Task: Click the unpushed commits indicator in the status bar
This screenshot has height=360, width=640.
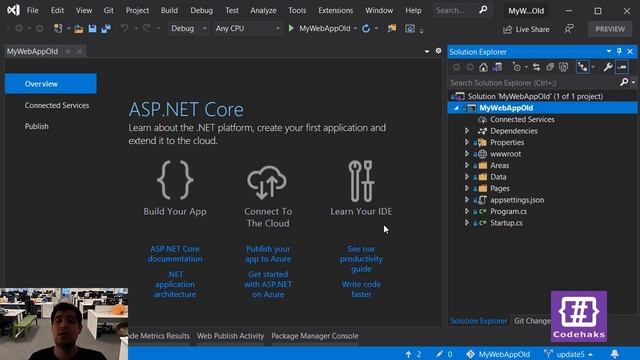Action: point(413,354)
